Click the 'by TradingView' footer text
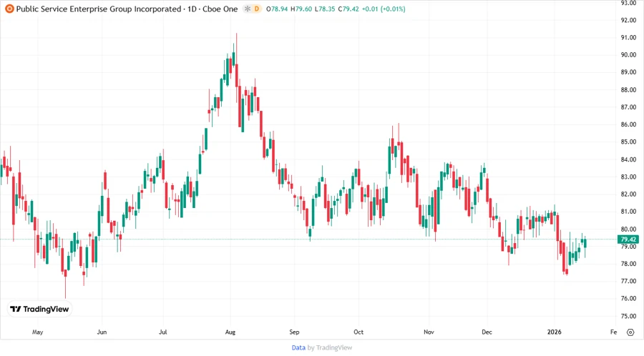The image size is (644, 356). pos(330,347)
